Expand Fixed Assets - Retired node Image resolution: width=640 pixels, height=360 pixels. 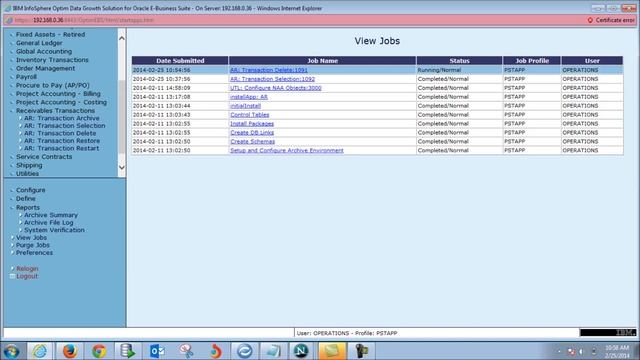(51, 35)
